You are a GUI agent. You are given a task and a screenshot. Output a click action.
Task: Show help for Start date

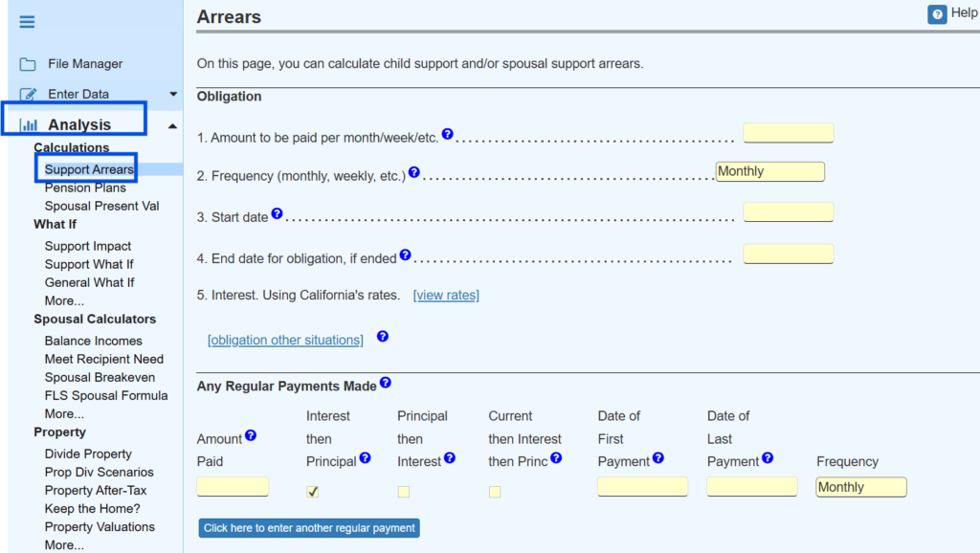tap(277, 213)
